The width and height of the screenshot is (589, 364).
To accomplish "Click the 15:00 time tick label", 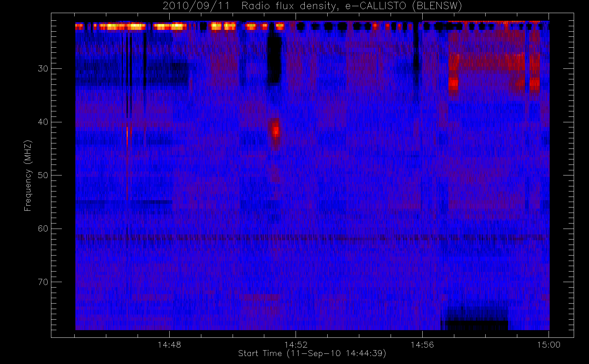I will [x=549, y=345].
